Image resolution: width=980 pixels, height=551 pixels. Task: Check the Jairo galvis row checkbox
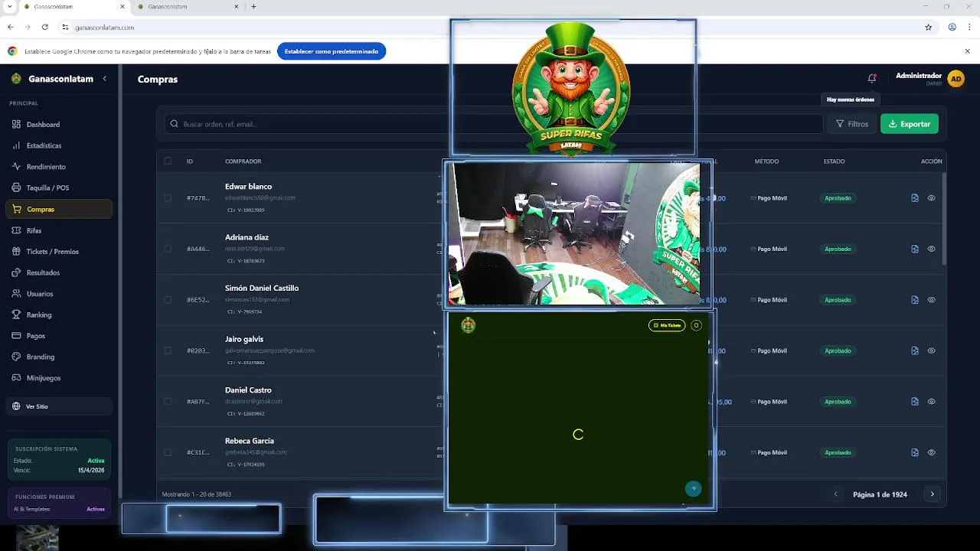coord(168,350)
